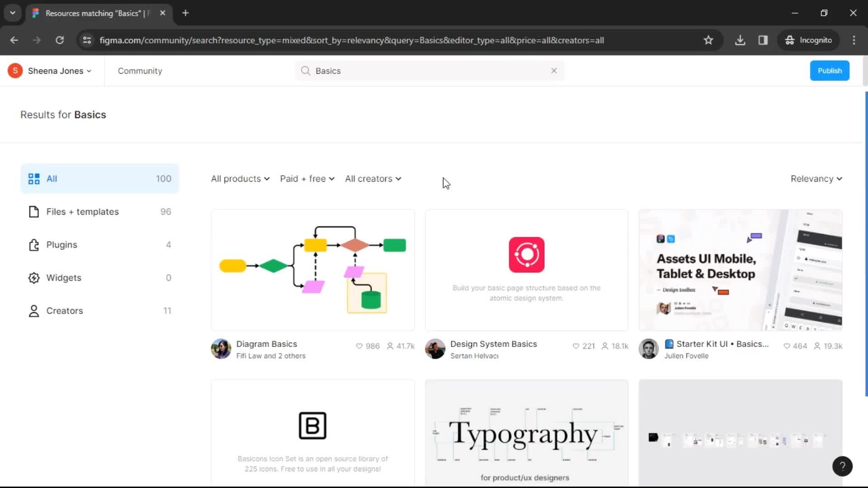Open the Assets UI Mobile thumbnail
868x488 pixels.
point(740,270)
